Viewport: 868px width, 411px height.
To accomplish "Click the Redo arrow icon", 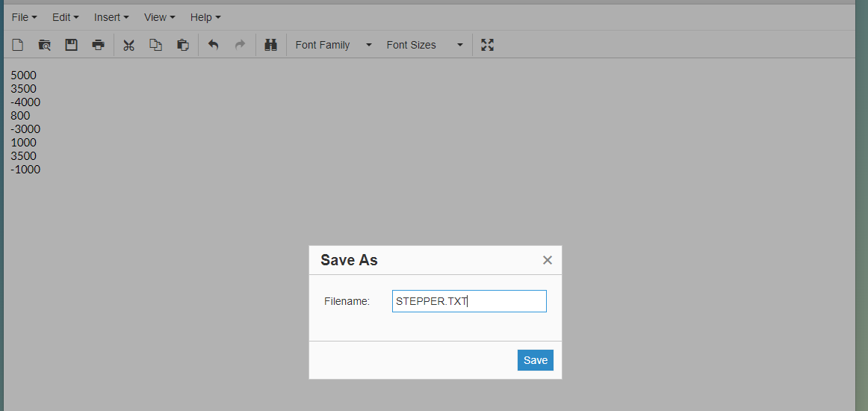I will [240, 45].
